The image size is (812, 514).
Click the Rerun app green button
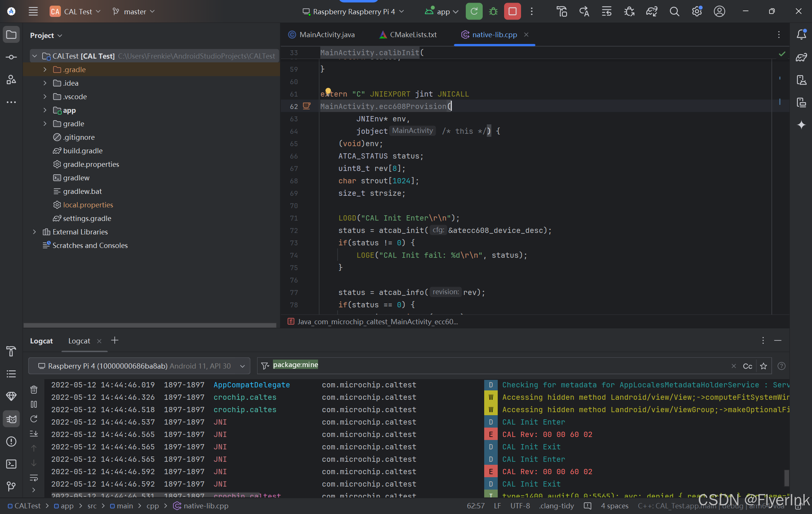(x=474, y=11)
